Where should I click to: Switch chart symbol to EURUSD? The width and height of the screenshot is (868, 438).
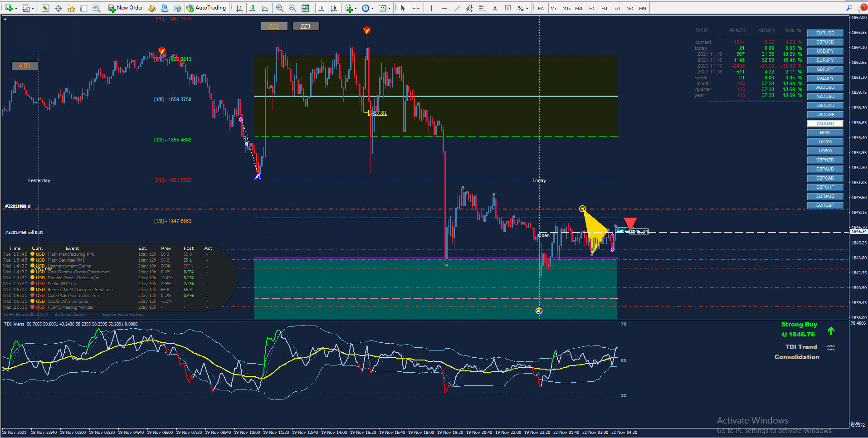(x=825, y=33)
